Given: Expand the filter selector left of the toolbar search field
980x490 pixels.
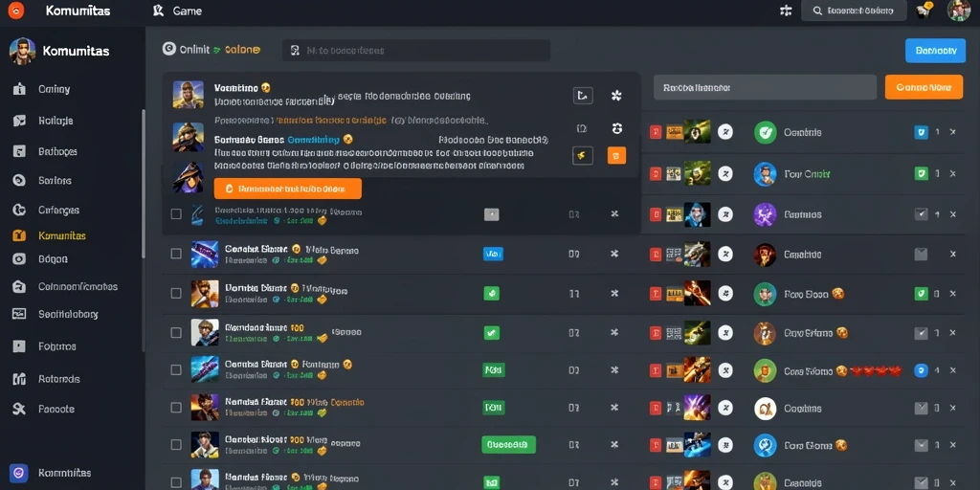Looking at the screenshot, I should pyautogui.click(x=212, y=50).
